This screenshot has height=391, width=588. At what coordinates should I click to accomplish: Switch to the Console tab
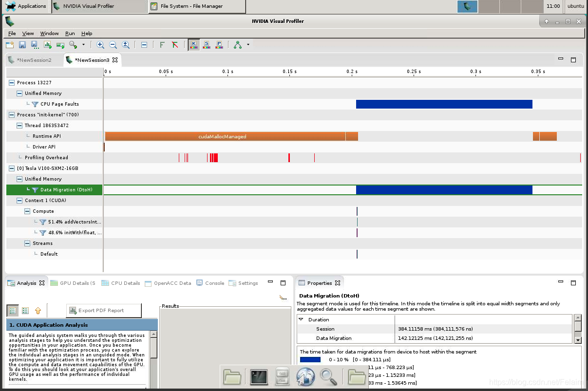coord(210,283)
